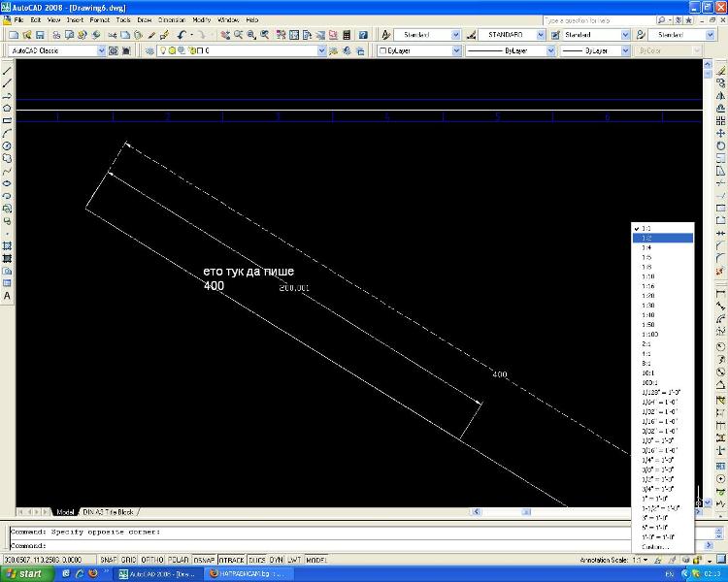The height and width of the screenshot is (582, 728).
Task: Toggle ORTHO mode in status bar
Action: [x=150, y=561]
